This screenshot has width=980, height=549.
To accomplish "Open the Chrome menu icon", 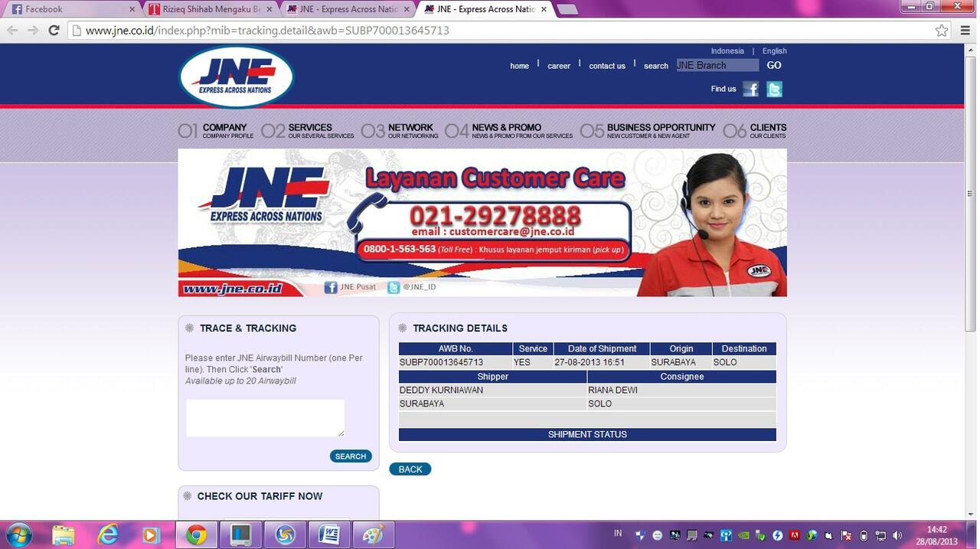I will [964, 31].
